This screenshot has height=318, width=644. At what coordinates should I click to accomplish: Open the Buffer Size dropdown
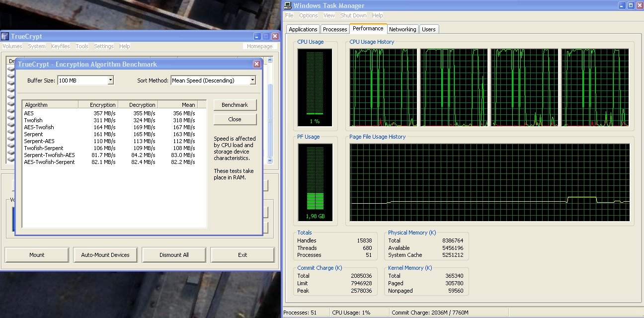[110, 80]
